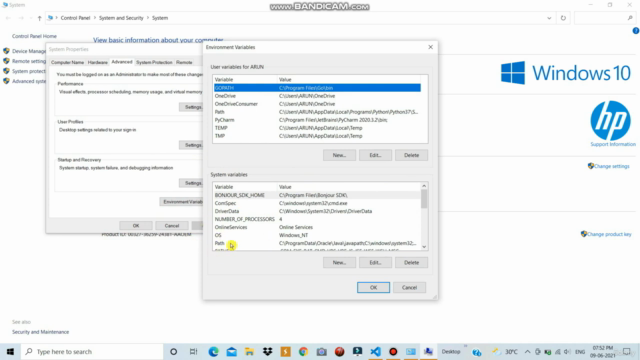Image resolution: width=640 pixels, height=360 pixels.
Task: Open the volume control in system tray
Action: [567, 351]
